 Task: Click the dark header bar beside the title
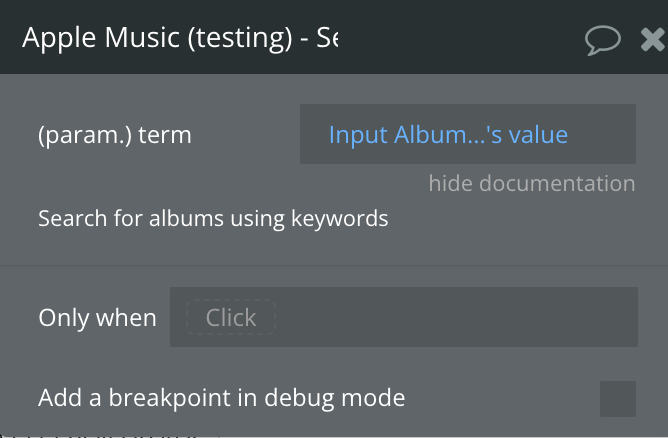pyautogui.click(x=460, y=38)
